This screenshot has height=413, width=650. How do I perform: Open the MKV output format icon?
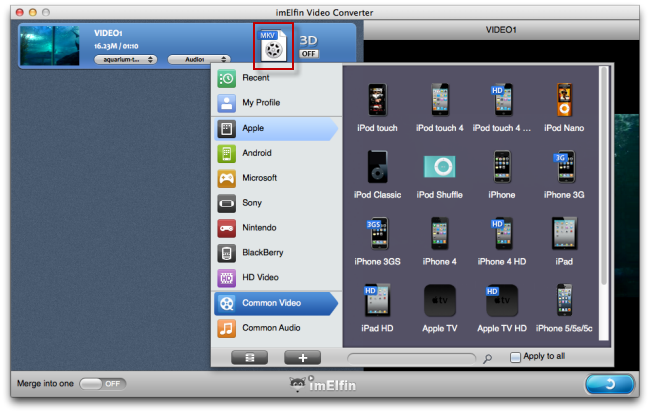273,46
